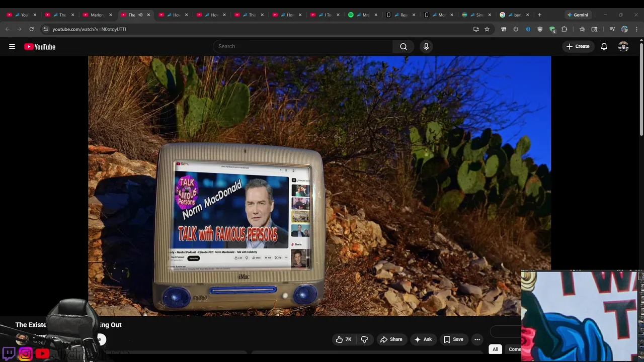Viewport: 644px width, 362px height.
Task: Click the youtube.com address bar URL
Action: click(90, 29)
